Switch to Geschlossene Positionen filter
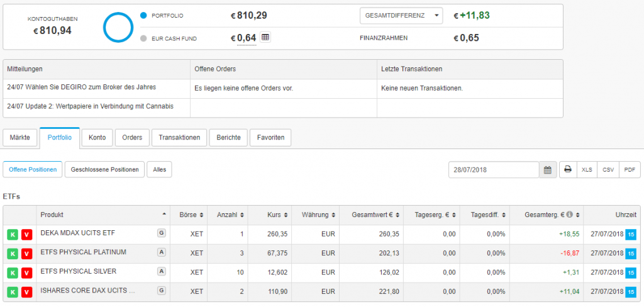Viewport: 644px width, 307px height. [x=105, y=169]
